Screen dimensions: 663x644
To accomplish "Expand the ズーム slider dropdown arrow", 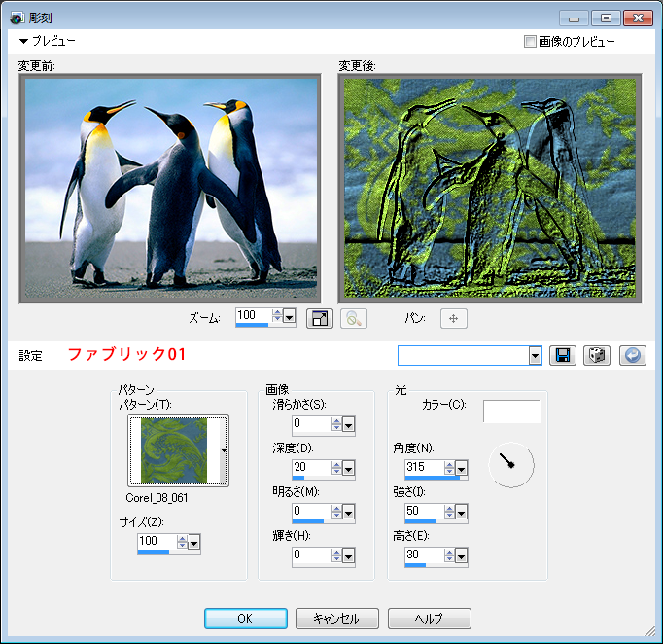I will pos(289,317).
